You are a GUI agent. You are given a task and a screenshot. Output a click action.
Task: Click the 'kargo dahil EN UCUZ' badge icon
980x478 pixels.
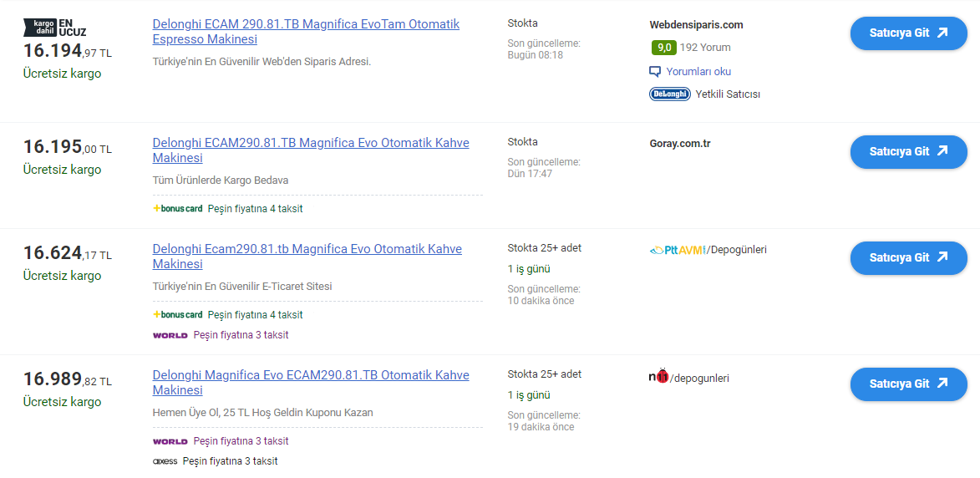pos(55,28)
